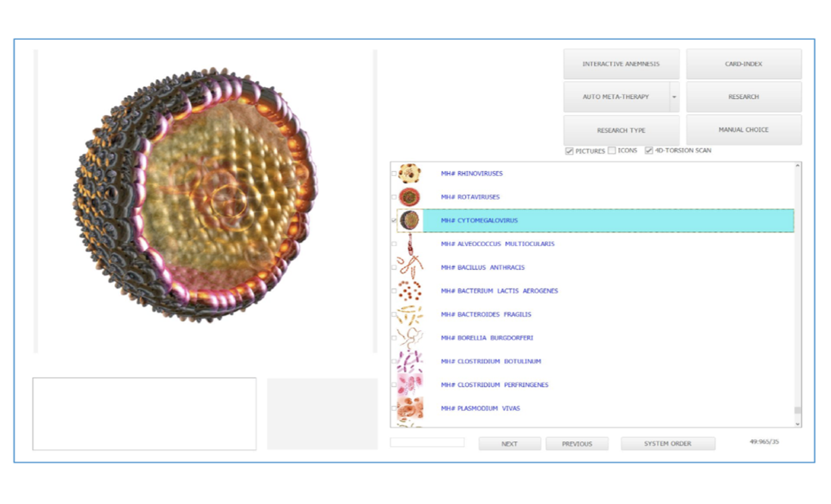Click the Bacillus Anthracis picture icon
831x504 pixels.
pyautogui.click(x=409, y=268)
